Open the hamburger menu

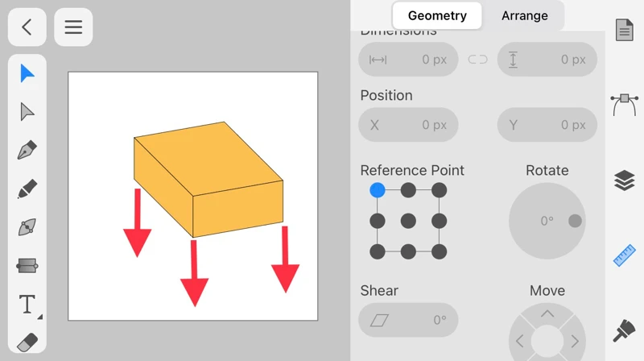73,27
